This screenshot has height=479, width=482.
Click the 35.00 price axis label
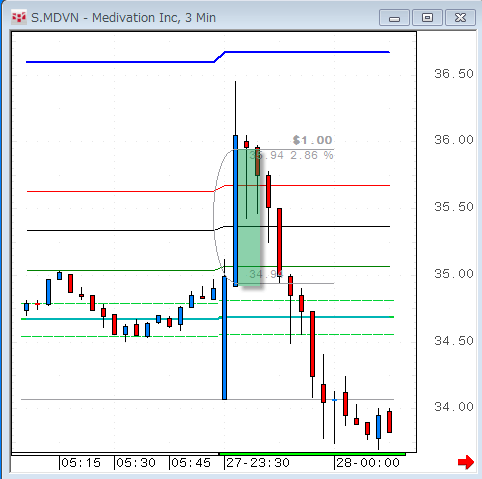(x=454, y=274)
